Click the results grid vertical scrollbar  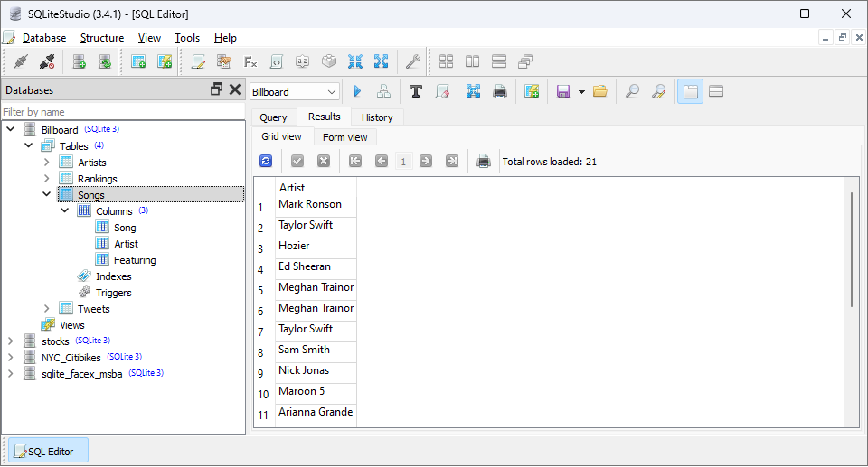852,249
